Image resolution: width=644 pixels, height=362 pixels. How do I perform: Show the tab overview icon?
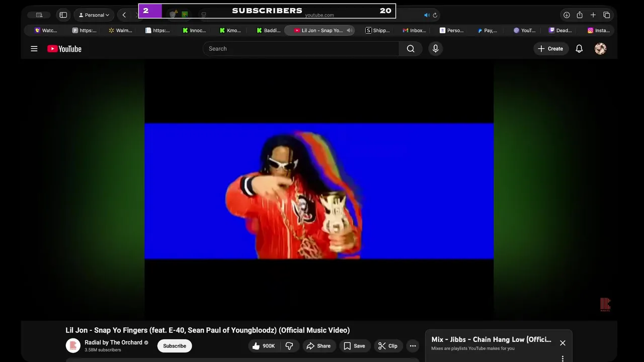coord(607,15)
